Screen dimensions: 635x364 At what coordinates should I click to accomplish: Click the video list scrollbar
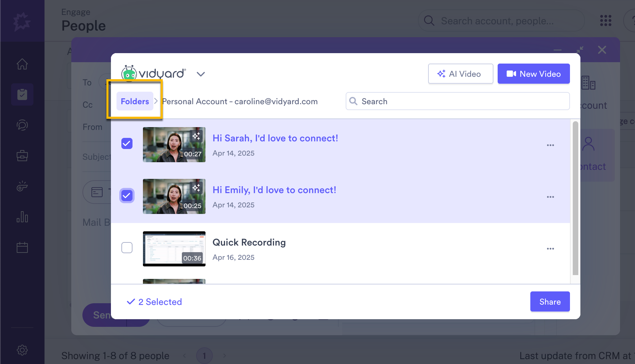[x=575, y=198]
